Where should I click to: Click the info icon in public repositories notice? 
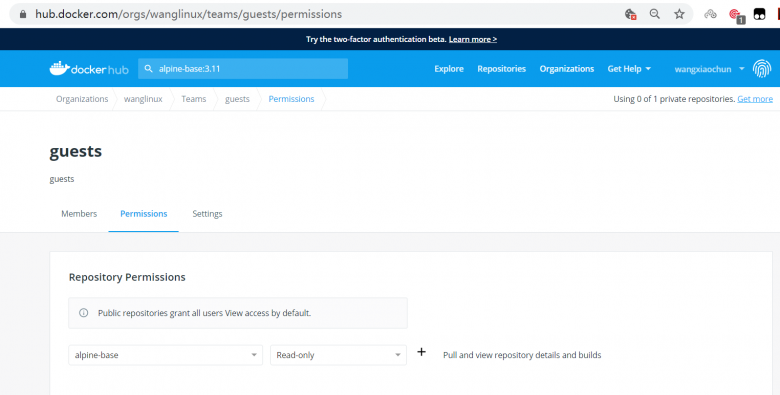tap(84, 313)
